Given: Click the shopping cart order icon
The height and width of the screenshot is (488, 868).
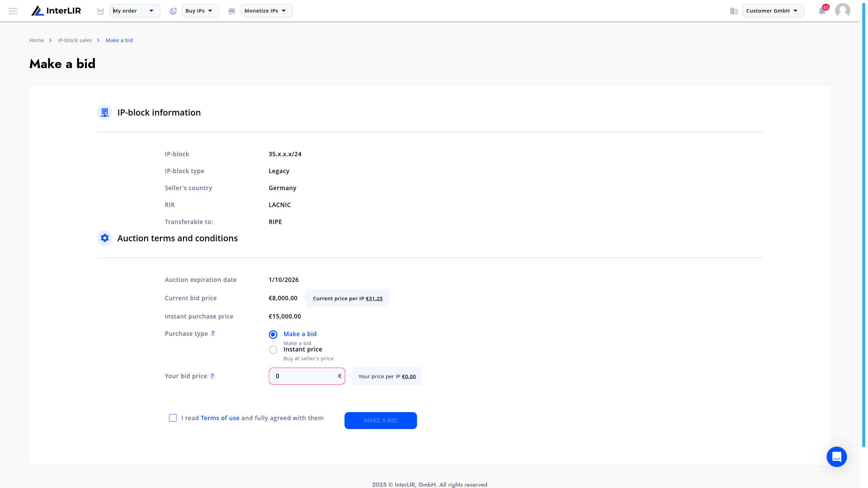Looking at the screenshot, I should [100, 11].
